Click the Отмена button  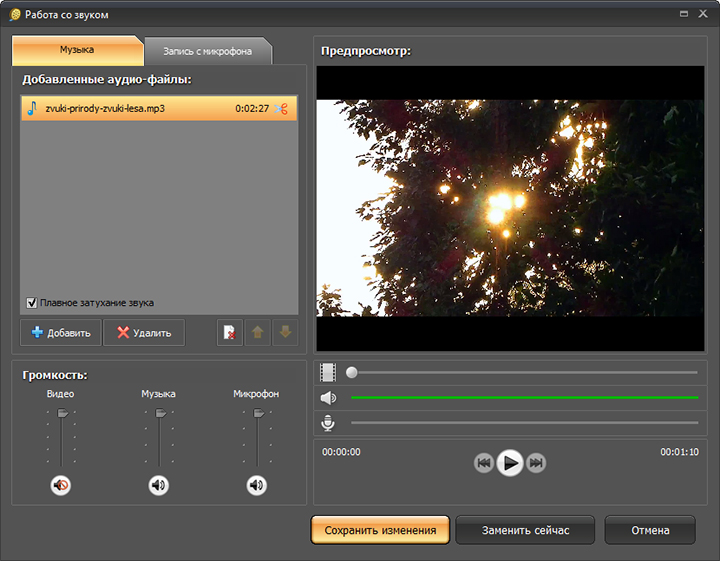(650, 530)
